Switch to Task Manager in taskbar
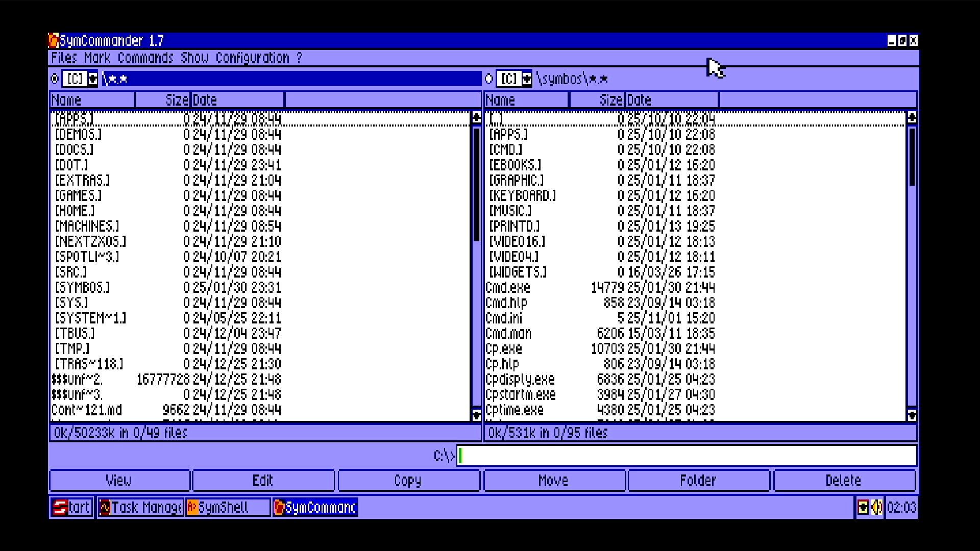 141,507
